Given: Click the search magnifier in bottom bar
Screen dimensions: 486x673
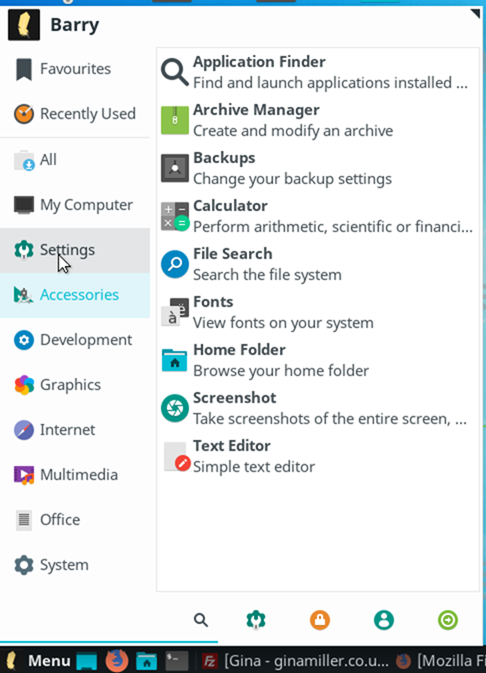Looking at the screenshot, I should coord(201,620).
